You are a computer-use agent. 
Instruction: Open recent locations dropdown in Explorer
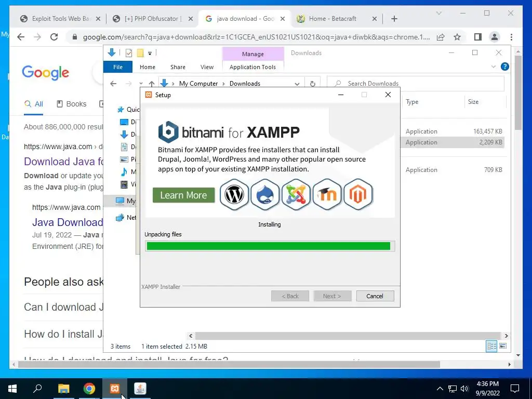[x=141, y=84]
